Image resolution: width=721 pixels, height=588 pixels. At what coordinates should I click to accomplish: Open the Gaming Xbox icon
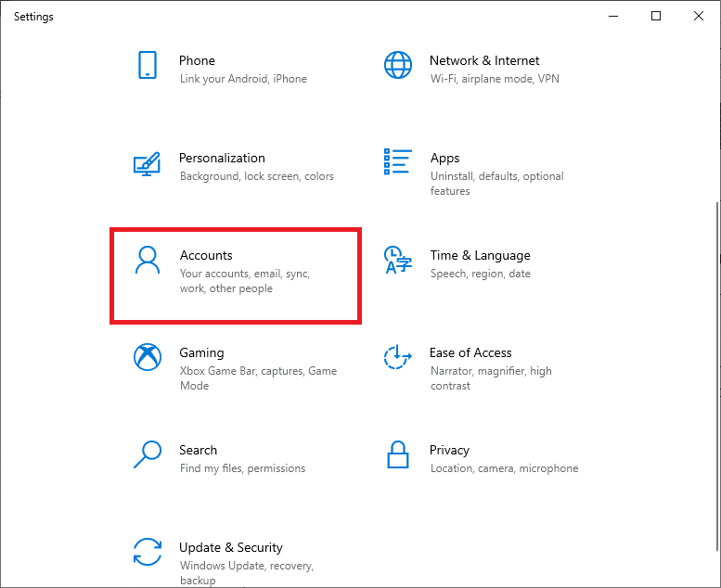coord(147,358)
